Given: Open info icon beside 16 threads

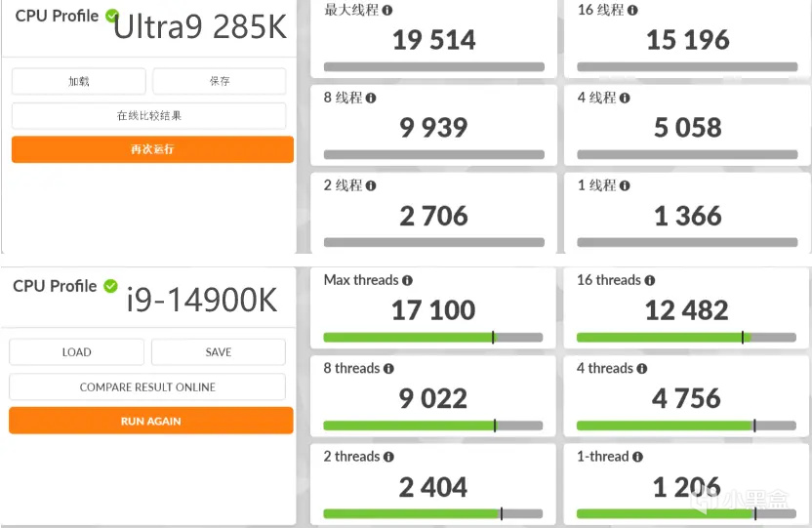Looking at the screenshot, I should point(650,280).
